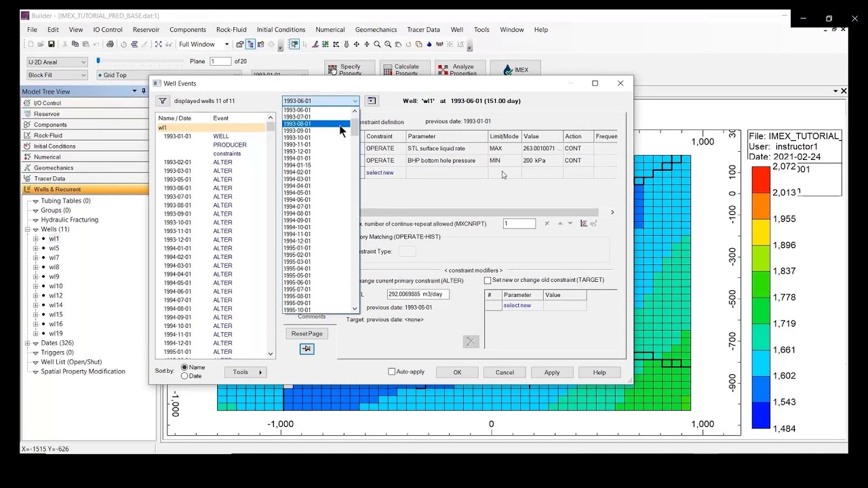The width and height of the screenshot is (868, 488).
Task: Click the red delete X icon by MXCNRPT
Action: point(547,224)
